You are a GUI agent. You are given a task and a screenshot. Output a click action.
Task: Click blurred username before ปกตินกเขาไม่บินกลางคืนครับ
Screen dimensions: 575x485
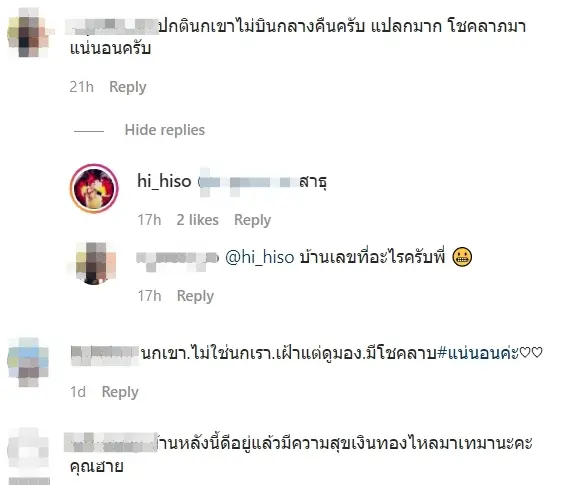pyautogui.click(x=113, y=26)
